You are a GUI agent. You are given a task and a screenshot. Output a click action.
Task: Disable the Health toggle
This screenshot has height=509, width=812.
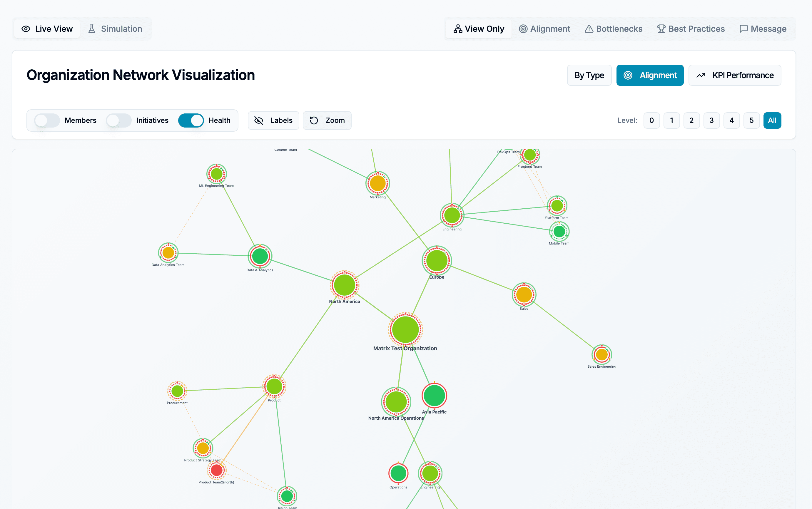pyautogui.click(x=191, y=120)
